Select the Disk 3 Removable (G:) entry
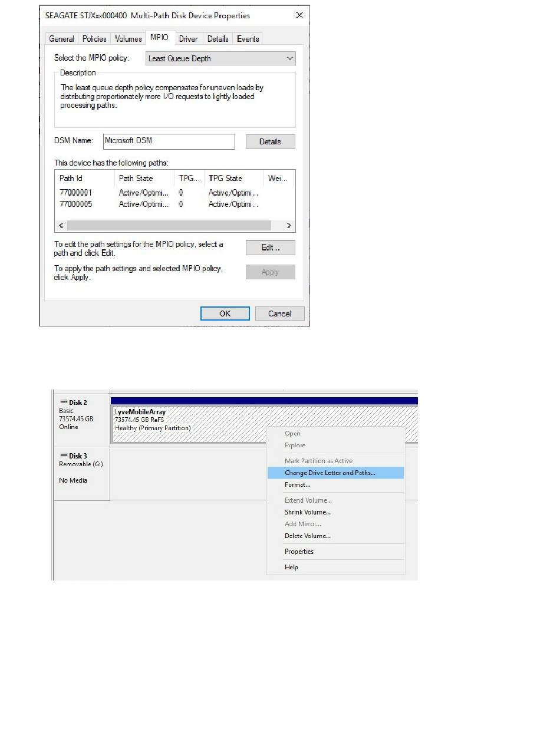Screen dimensions: 560x739 [82, 474]
